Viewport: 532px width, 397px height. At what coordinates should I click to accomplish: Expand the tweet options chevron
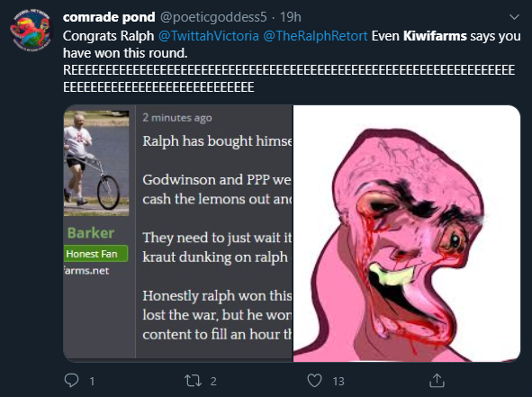514,16
